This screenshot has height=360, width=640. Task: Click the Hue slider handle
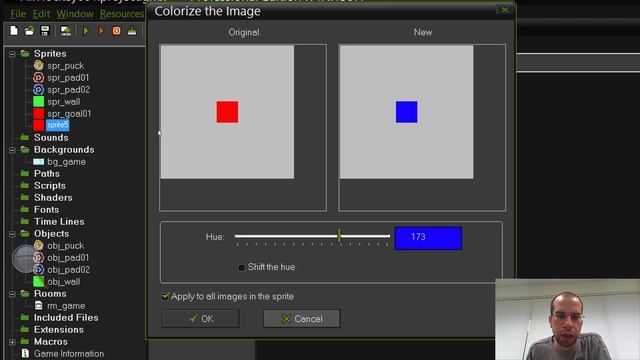click(339, 236)
